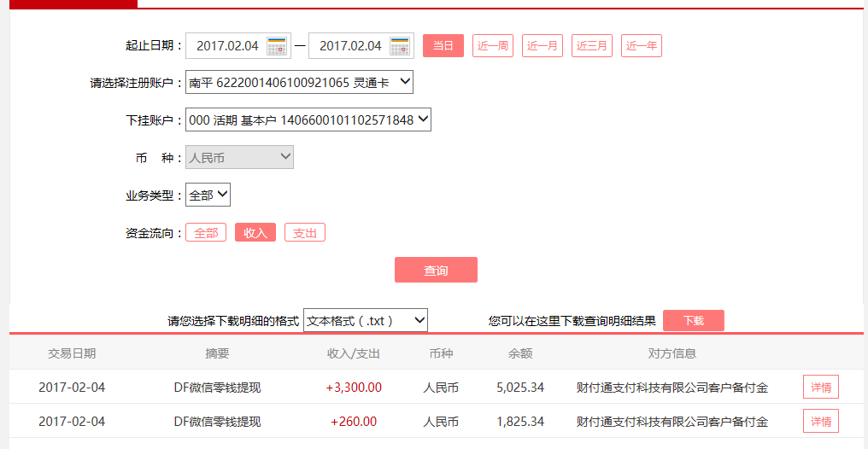The height and width of the screenshot is (449, 868).
Task: Expand the registered account dropdown 南平 灵通卡
Action: [x=299, y=83]
